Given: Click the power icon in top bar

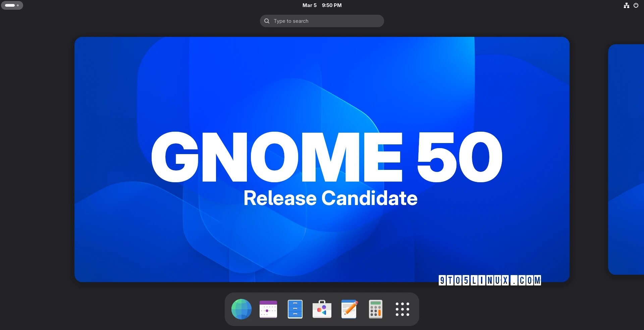Looking at the screenshot, I should pos(636,5).
